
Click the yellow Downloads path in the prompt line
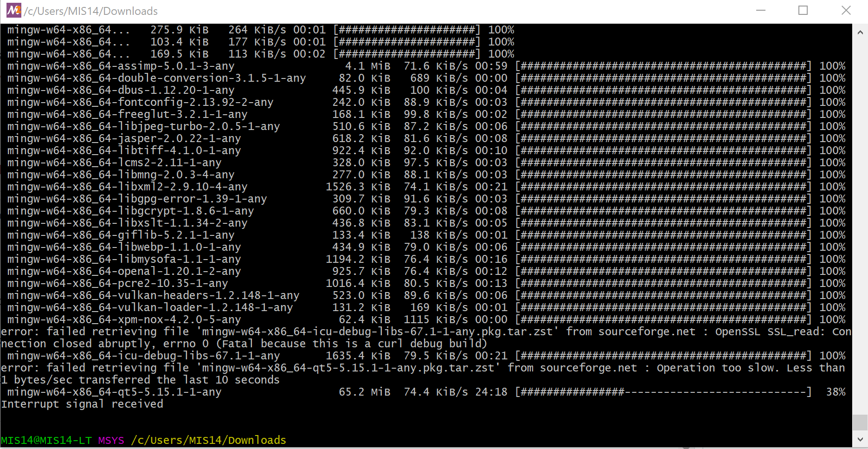[x=208, y=440]
